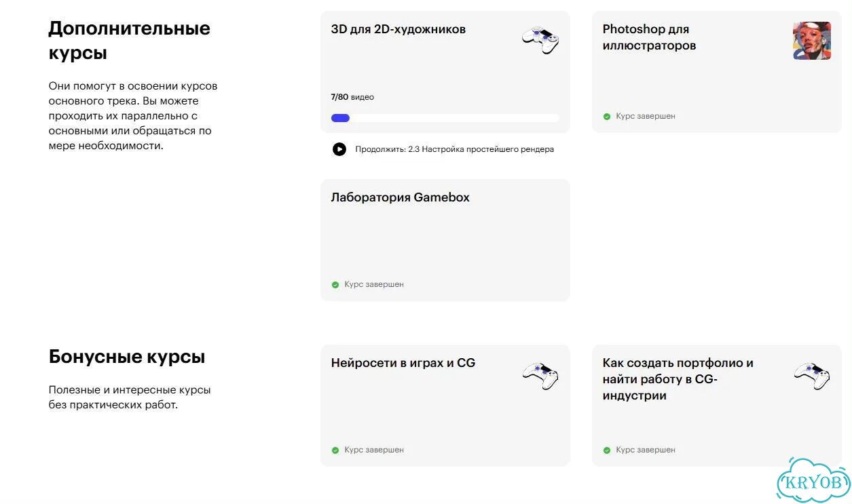Click the 7/80 видео progress label
This screenshot has height=504, width=852.
pos(352,97)
